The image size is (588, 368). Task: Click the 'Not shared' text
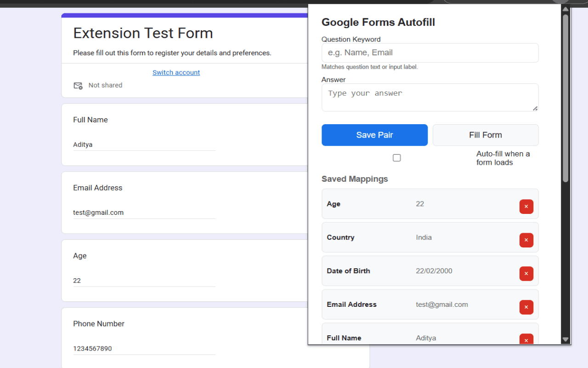point(105,85)
